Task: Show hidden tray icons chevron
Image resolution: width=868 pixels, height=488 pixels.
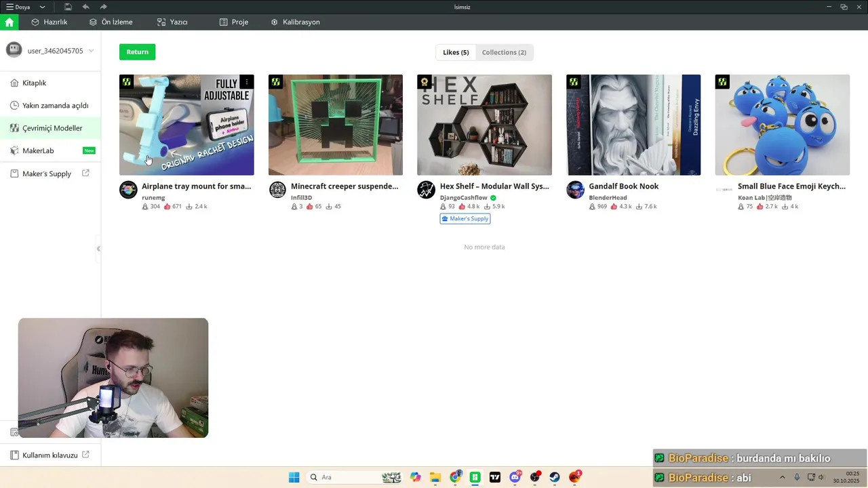Action: point(782,477)
